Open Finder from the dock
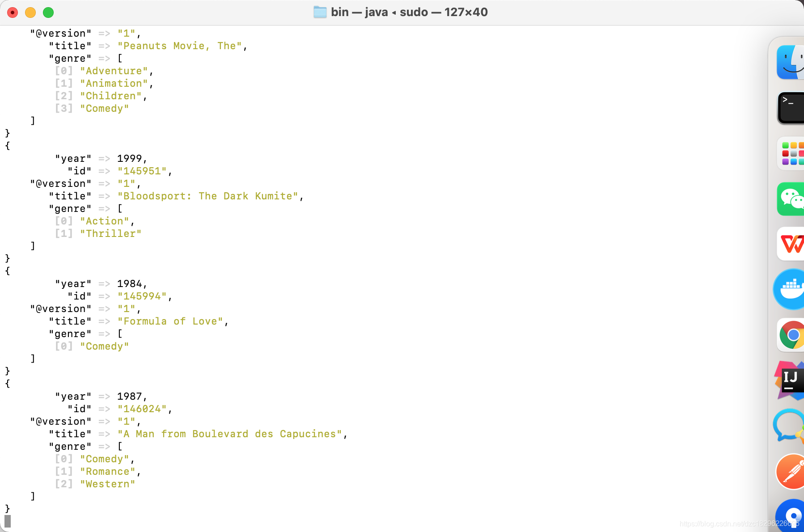This screenshot has height=532, width=804. pos(791,62)
